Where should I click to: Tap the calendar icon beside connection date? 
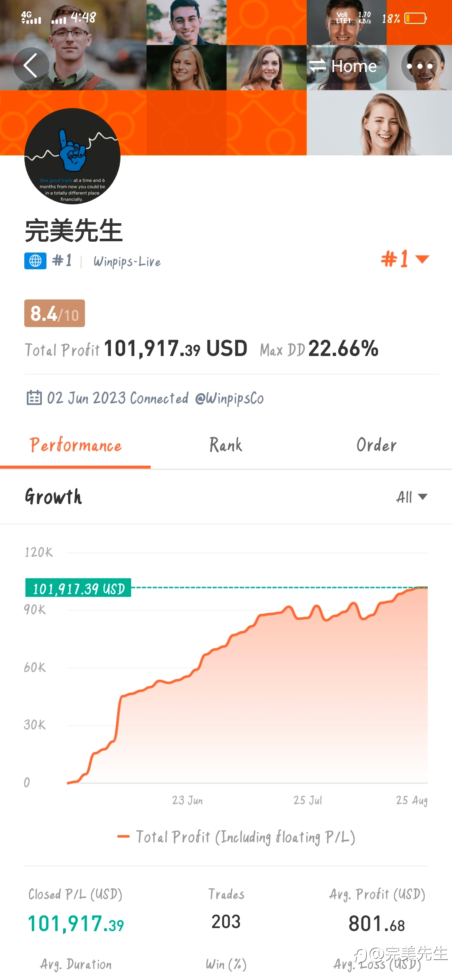point(34,398)
